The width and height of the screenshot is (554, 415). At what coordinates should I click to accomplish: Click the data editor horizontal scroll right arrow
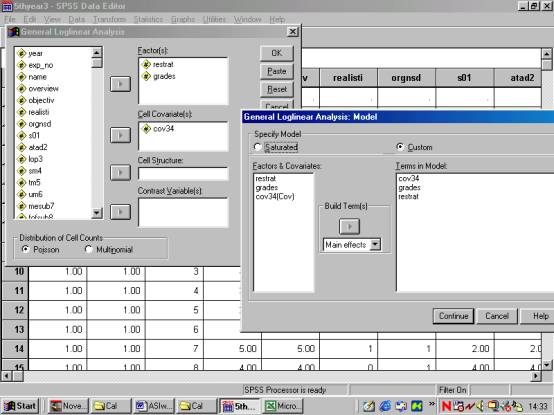[x=536, y=377]
